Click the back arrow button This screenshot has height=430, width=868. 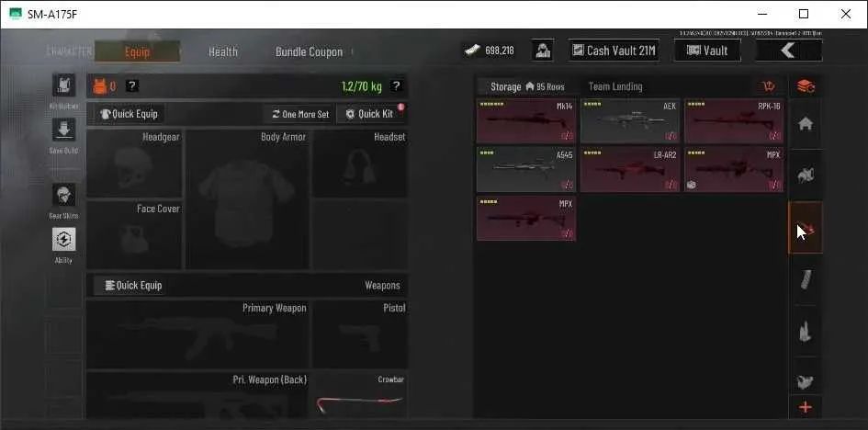click(788, 51)
